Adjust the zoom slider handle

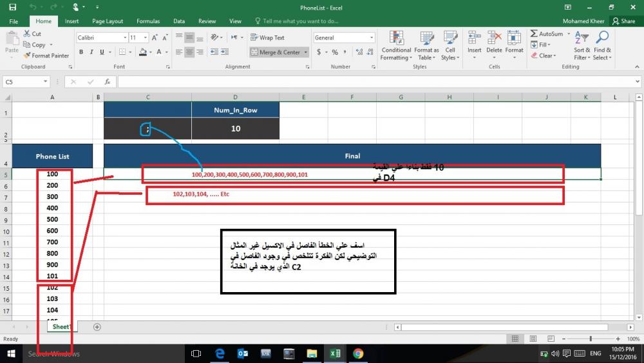pyautogui.click(x=591, y=338)
